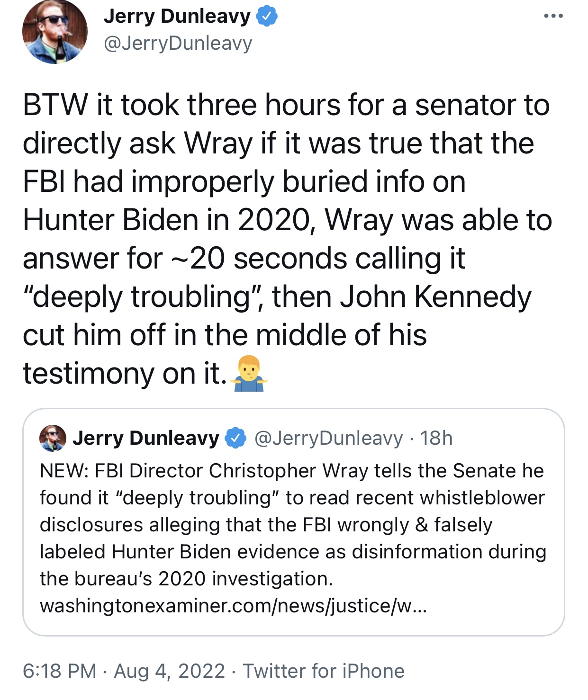The width and height of the screenshot is (588, 700).
Task: Tap "the bureau's 2020 investigation" line in quote
Action: pyautogui.click(x=186, y=579)
